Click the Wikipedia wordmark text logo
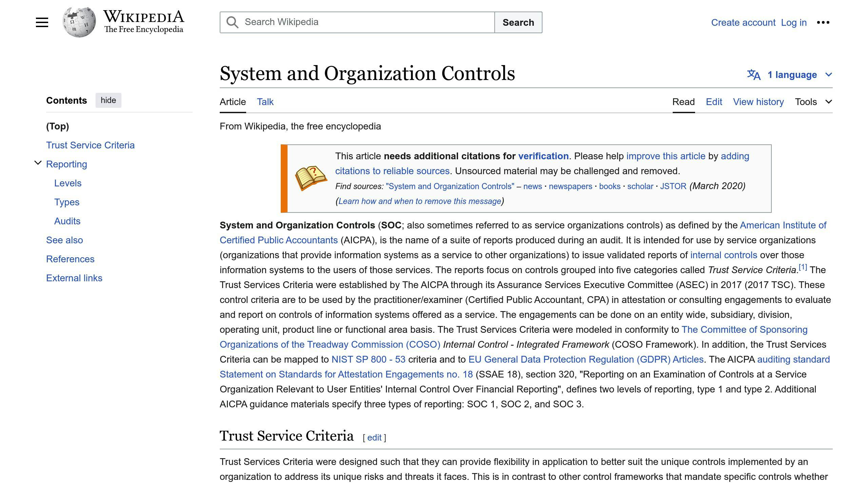Image resolution: width=868 pixels, height=488 pixels. [x=144, y=22]
